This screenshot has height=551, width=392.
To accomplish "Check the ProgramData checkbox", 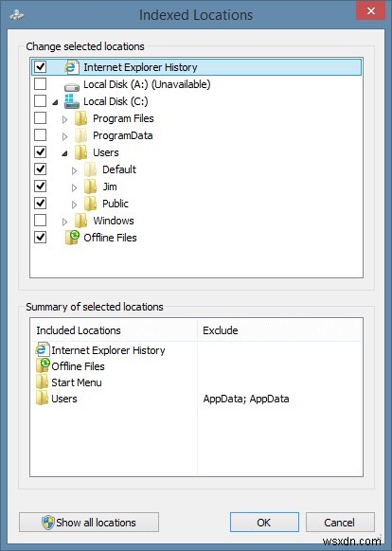I will coord(41,135).
